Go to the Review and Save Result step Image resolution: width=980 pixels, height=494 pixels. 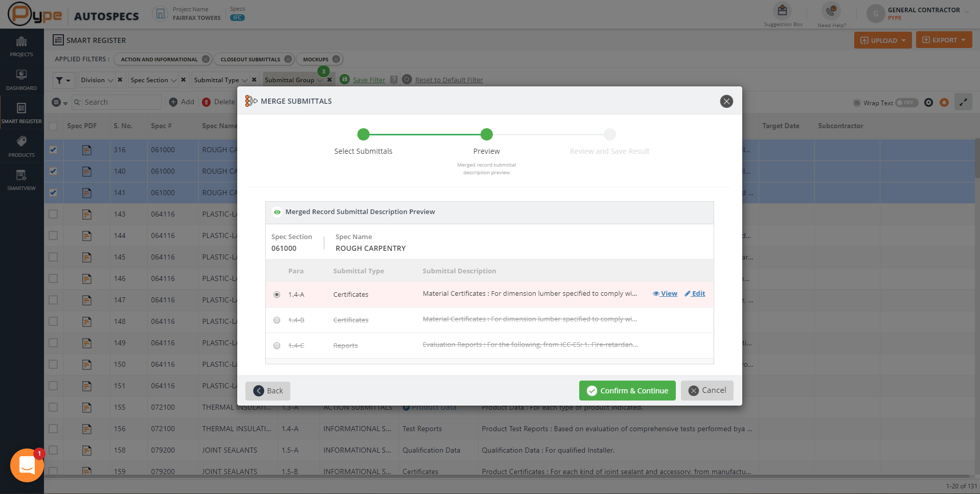coord(609,134)
